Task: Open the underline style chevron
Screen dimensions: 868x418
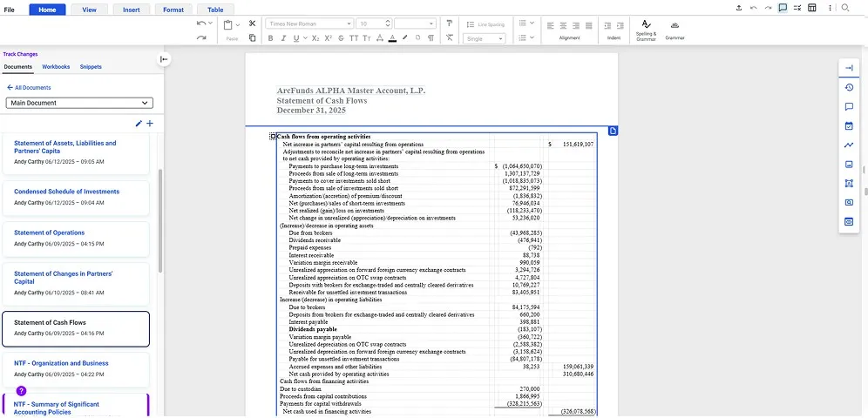Action: coord(306,38)
